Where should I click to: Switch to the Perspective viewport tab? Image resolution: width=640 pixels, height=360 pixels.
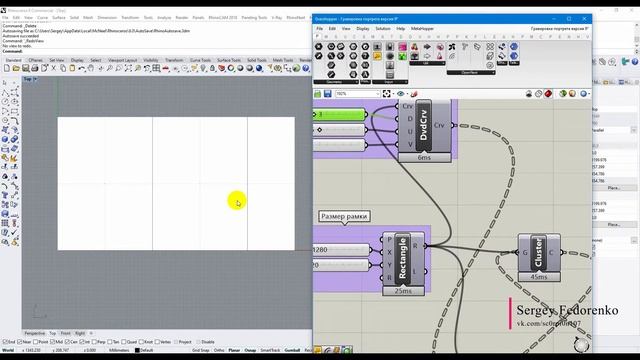click(35, 333)
